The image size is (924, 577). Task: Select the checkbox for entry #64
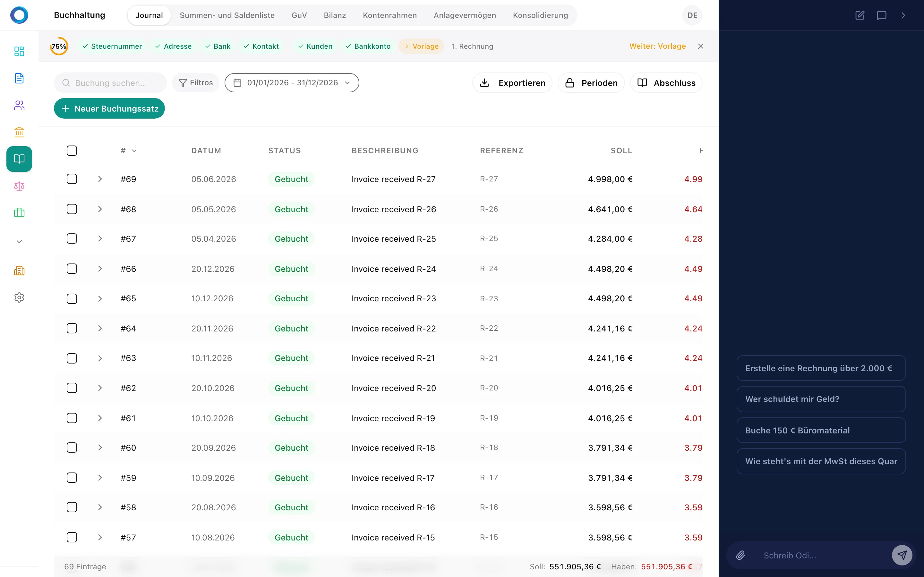[72, 328]
